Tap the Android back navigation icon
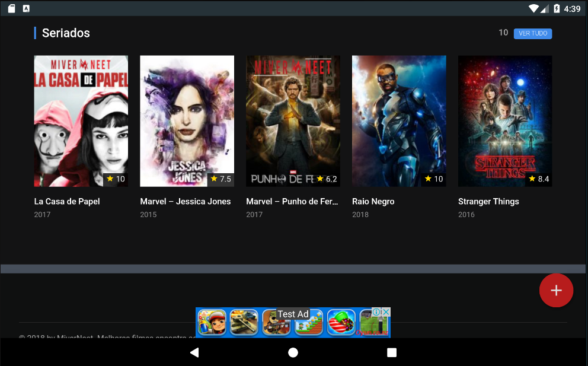588x366 pixels. [x=194, y=352]
